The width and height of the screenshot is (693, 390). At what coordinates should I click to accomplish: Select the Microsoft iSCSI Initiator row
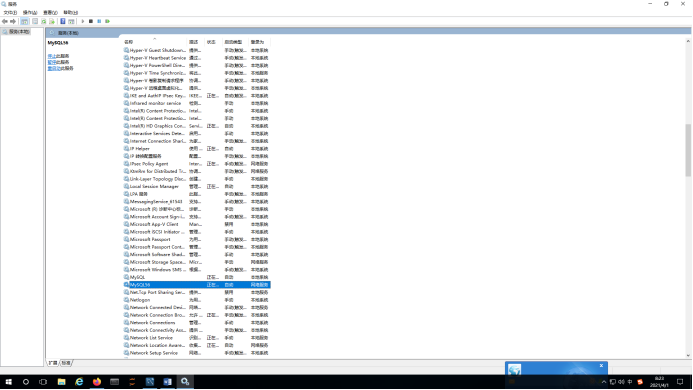197,232
